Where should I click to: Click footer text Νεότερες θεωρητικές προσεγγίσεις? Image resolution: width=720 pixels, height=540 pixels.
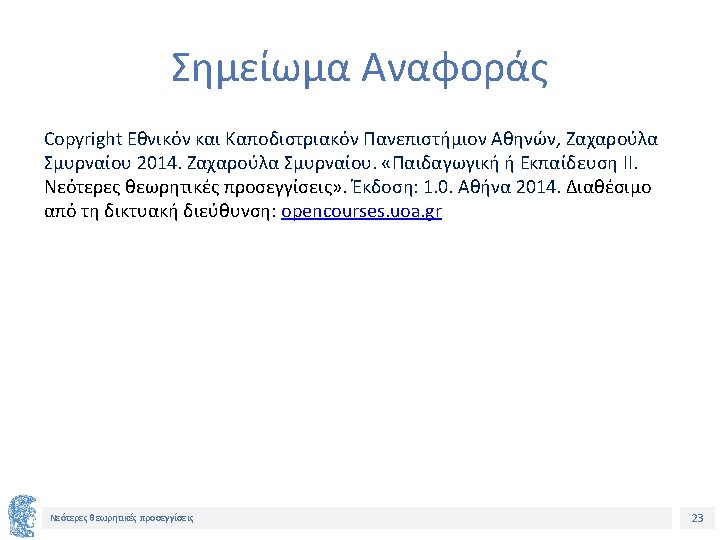click(x=122, y=518)
